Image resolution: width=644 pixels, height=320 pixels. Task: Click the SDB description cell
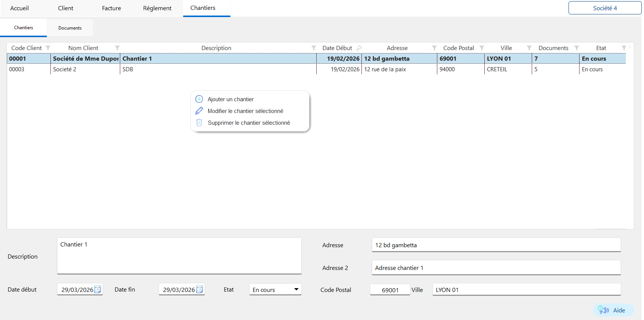pyautogui.click(x=218, y=69)
